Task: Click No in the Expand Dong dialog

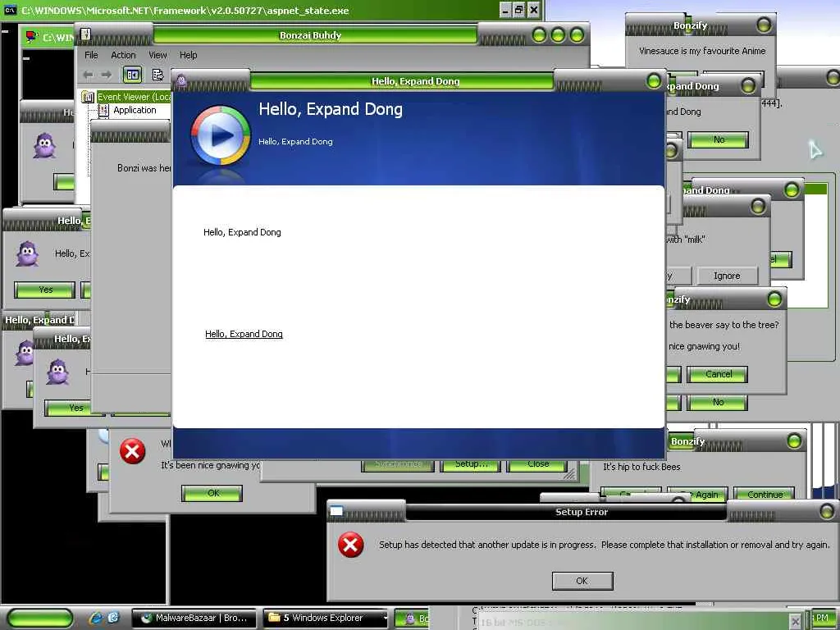Action: [x=719, y=139]
